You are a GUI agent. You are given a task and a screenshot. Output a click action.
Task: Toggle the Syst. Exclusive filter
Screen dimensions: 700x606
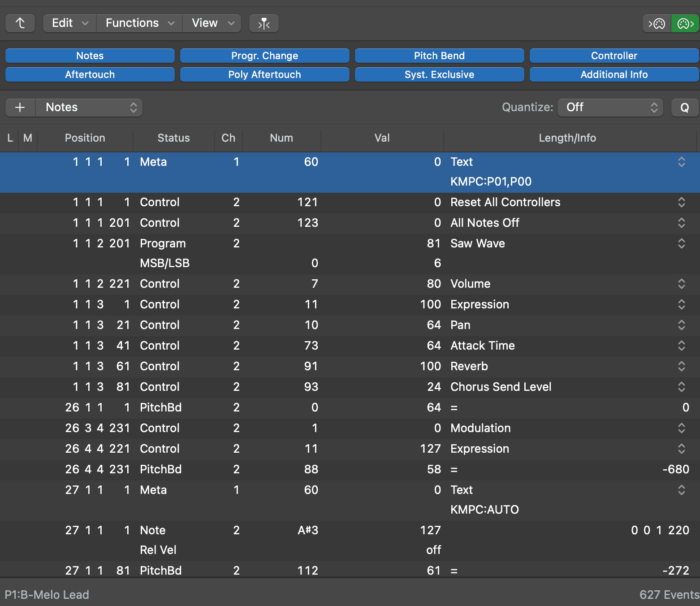click(x=439, y=74)
